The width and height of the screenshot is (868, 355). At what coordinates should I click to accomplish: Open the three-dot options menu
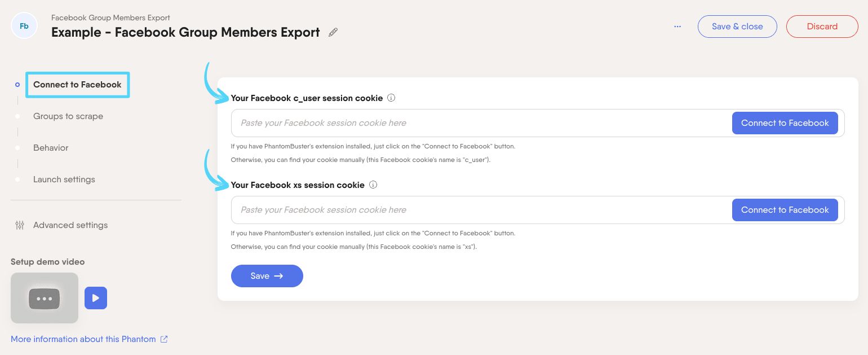click(677, 27)
